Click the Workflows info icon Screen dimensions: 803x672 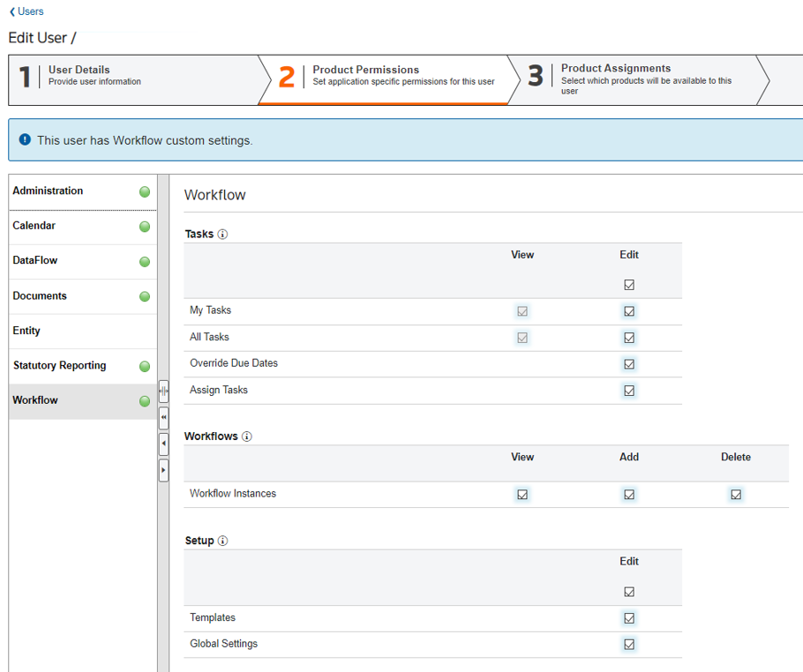coord(247,437)
